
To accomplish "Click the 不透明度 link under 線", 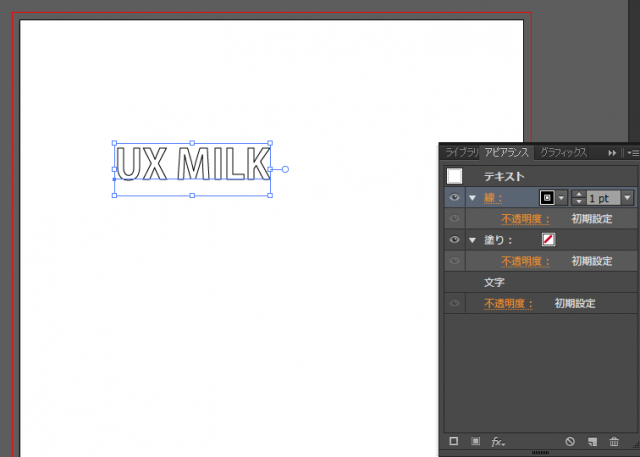I will pos(526,219).
